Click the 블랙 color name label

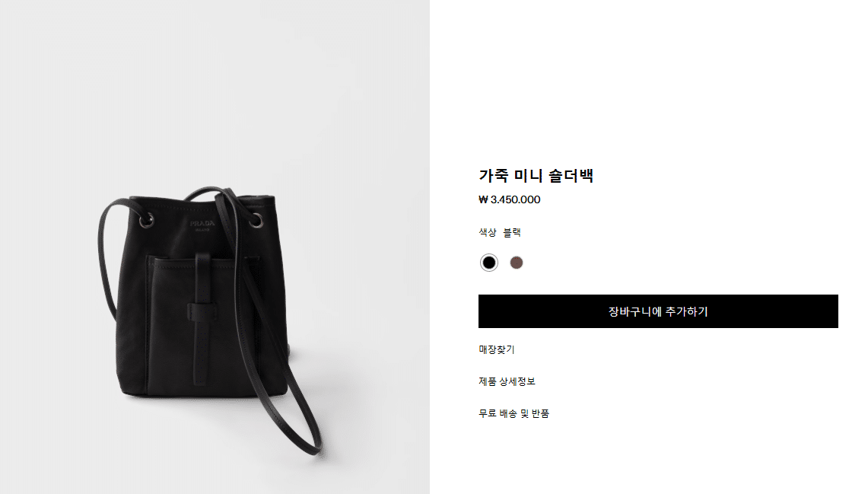512,233
